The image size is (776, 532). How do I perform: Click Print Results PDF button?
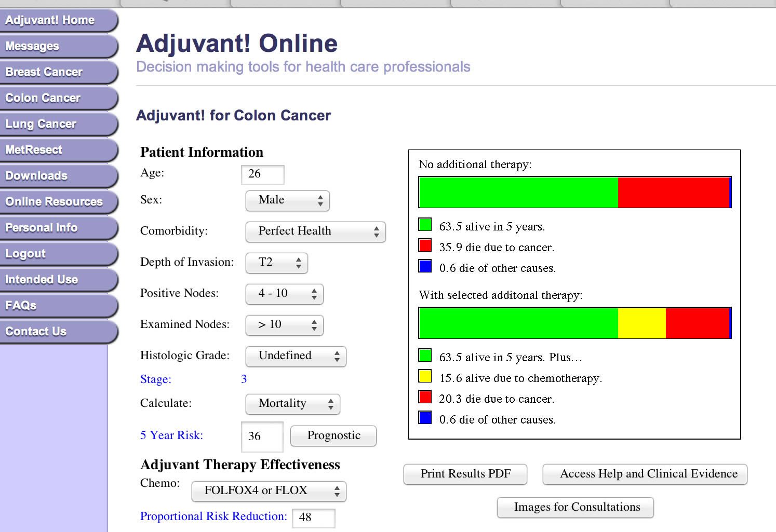click(x=465, y=474)
